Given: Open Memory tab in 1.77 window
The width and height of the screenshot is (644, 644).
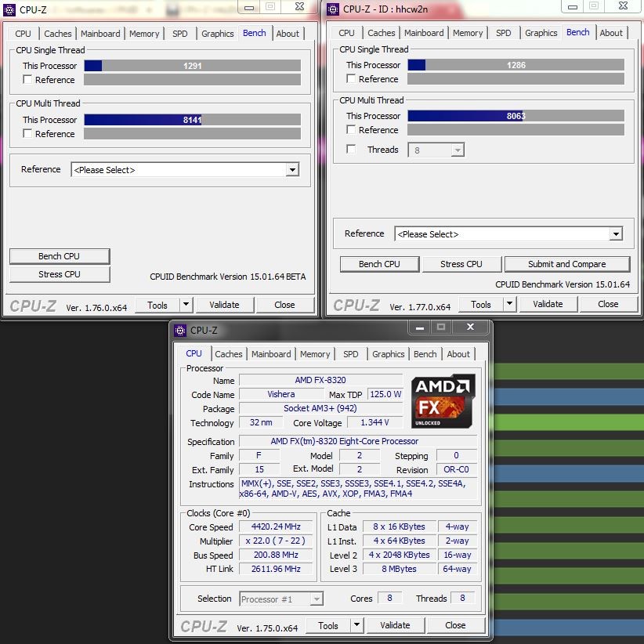Looking at the screenshot, I should (x=468, y=33).
